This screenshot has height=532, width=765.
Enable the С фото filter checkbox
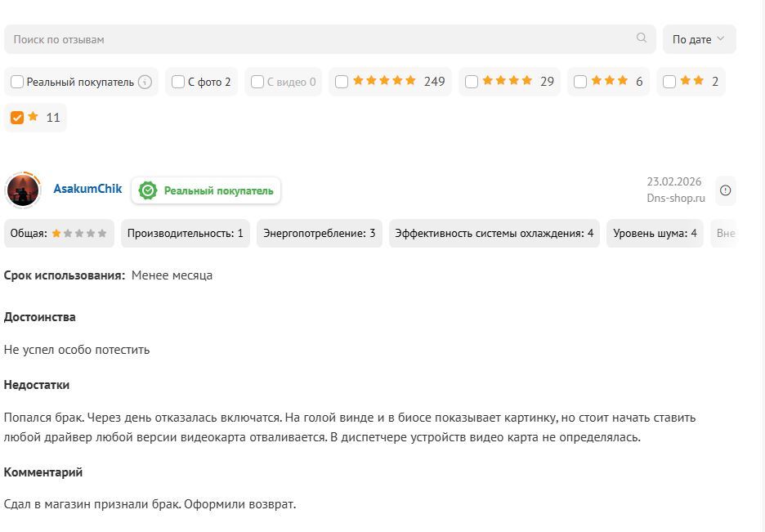[x=178, y=82]
